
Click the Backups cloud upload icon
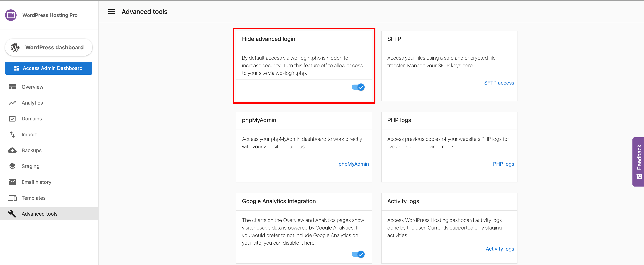[x=12, y=150]
